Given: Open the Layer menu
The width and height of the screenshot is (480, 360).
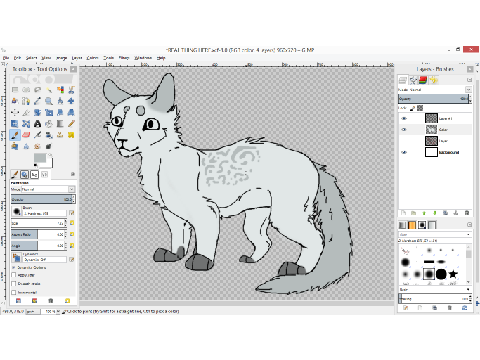Looking at the screenshot, I should coord(77,58).
